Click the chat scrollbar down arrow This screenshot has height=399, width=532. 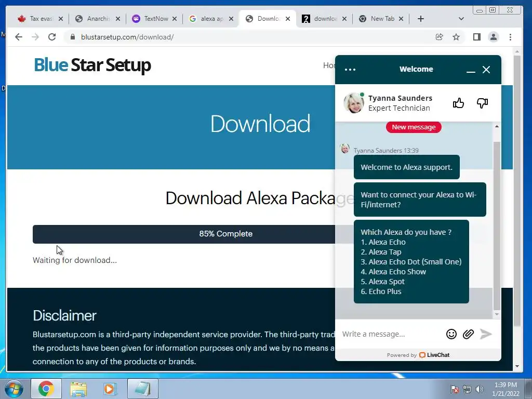tap(497, 314)
